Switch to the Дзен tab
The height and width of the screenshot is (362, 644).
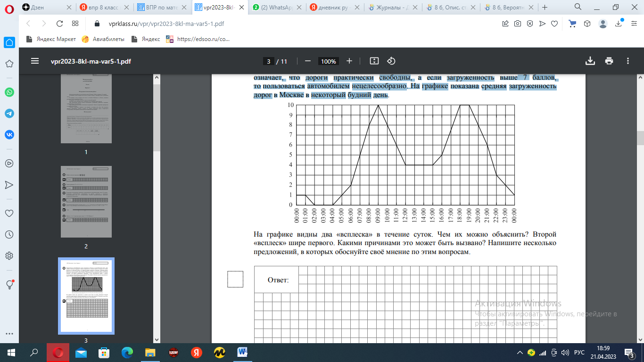pos(46,8)
